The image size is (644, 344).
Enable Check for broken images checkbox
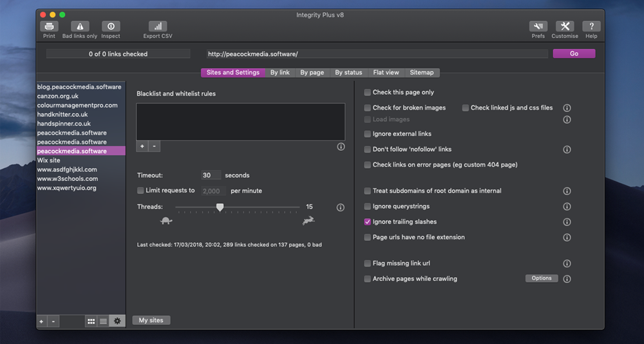368,108
